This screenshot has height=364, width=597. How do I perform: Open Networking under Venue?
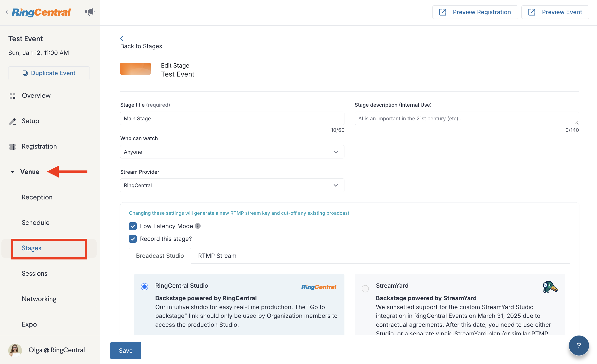pyautogui.click(x=39, y=299)
